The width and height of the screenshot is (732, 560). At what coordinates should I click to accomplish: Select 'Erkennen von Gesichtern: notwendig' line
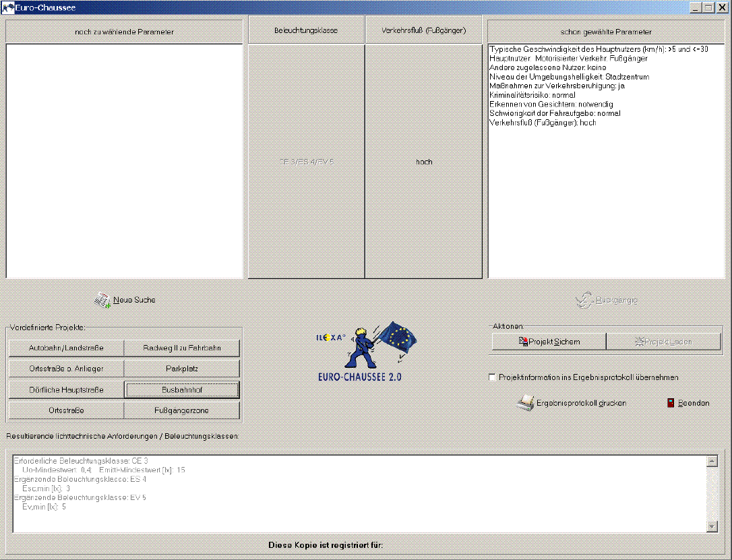[x=551, y=104]
